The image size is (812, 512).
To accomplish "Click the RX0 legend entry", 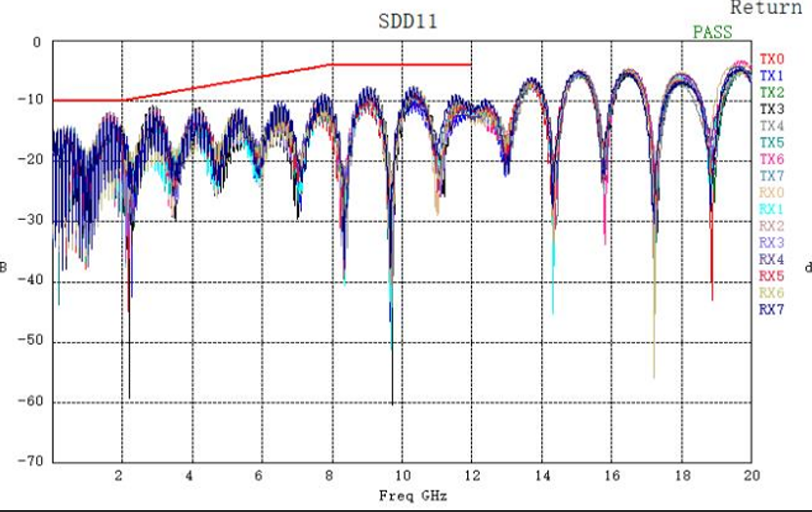I will click(772, 192).
